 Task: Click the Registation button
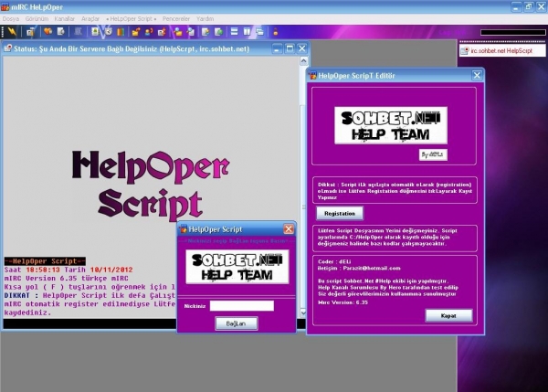tap(340, 213)
